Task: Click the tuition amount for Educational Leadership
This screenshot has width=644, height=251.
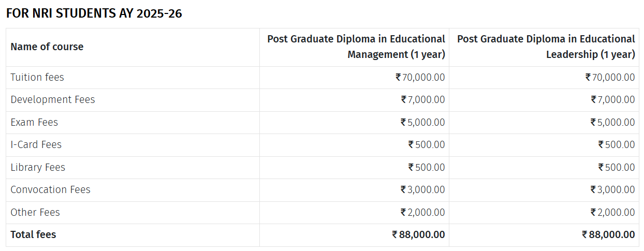Action: click(x=610, y=77)
